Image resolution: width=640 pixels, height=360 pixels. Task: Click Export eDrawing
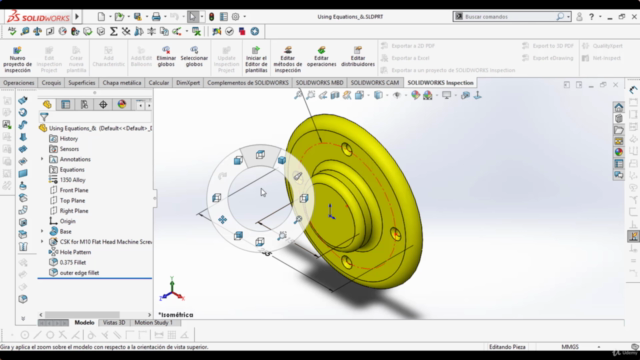coord(548,58)
